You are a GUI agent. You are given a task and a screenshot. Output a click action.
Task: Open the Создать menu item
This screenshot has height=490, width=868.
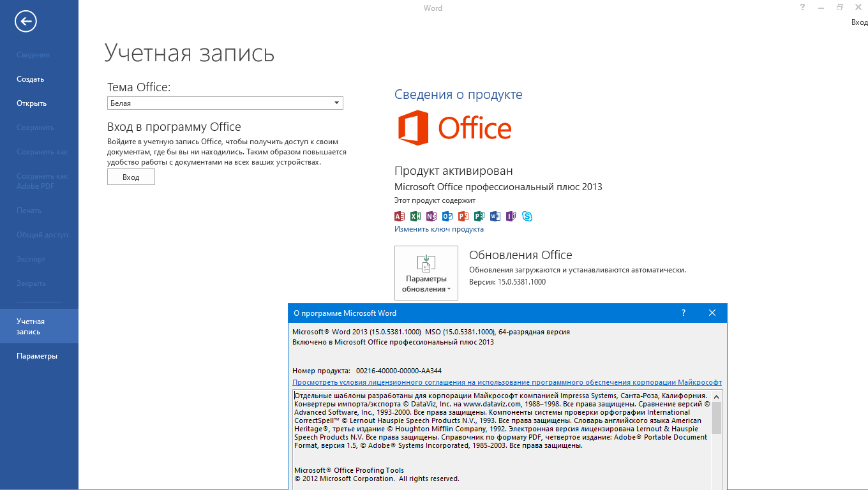click(x=30, y=79)
